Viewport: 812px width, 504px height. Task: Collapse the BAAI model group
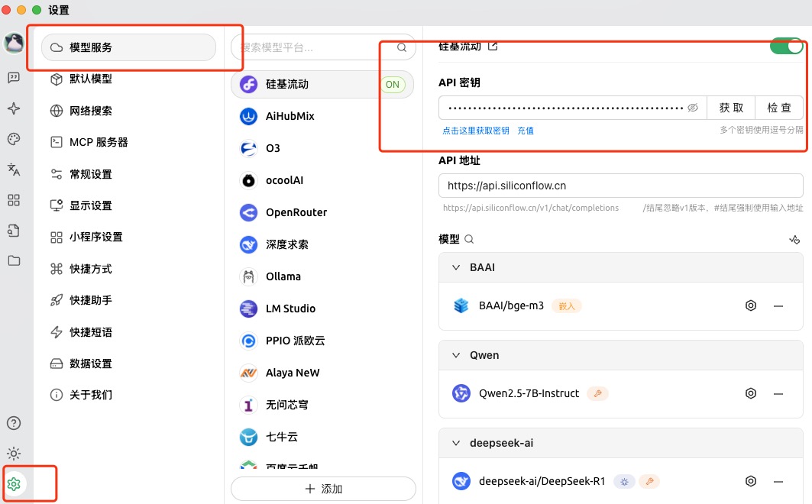pyautogui.click(x=456, y=267)
